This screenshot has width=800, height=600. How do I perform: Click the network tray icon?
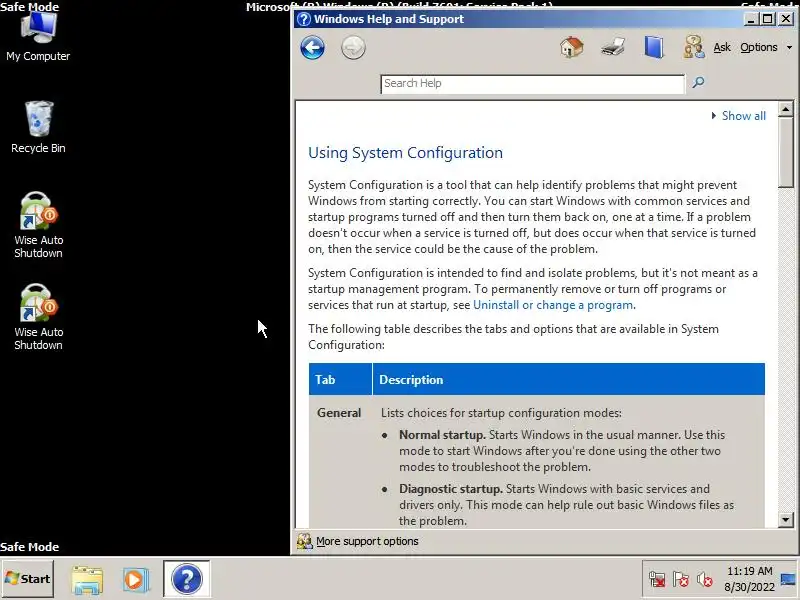point(657,579)
